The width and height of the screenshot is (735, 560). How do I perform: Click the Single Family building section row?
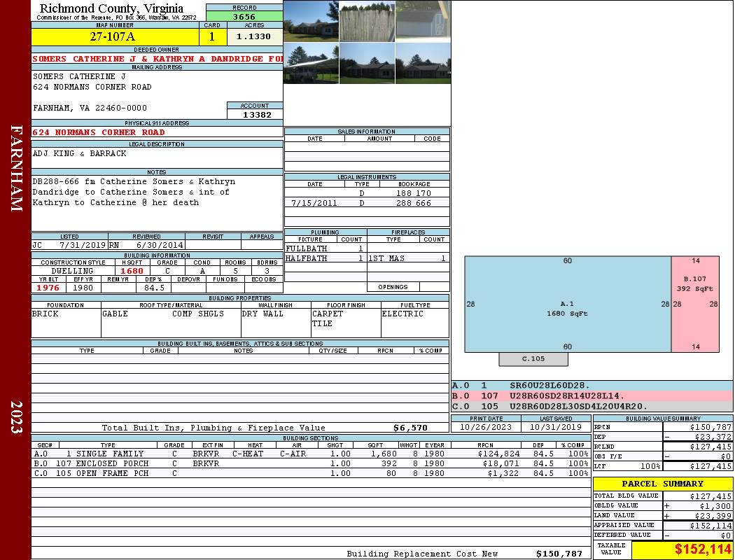pos(310,454)
